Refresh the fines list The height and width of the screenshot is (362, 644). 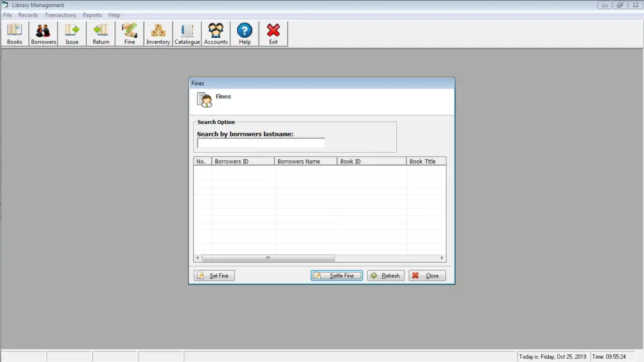click(x=385, y=275)
